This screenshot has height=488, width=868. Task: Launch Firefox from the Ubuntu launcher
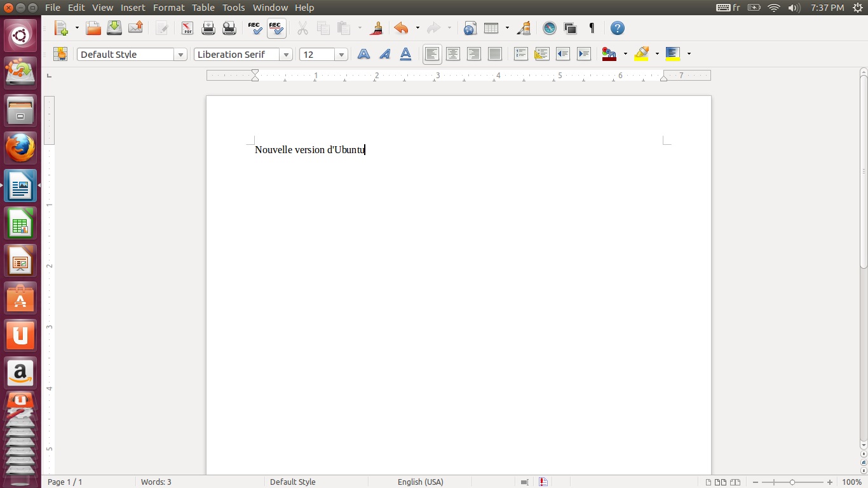click(x=20, y=148)
